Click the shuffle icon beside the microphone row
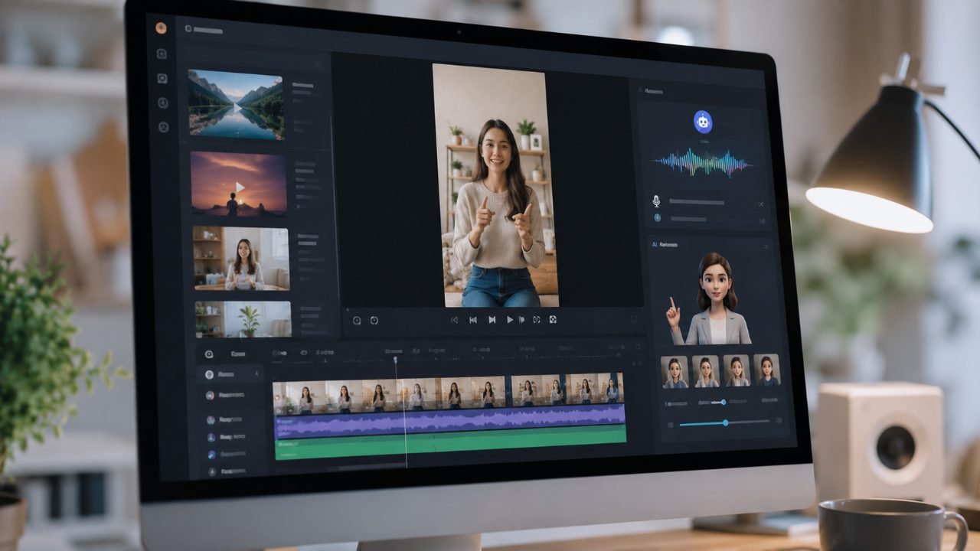The image size is (980, 551). tap(761, 204)
